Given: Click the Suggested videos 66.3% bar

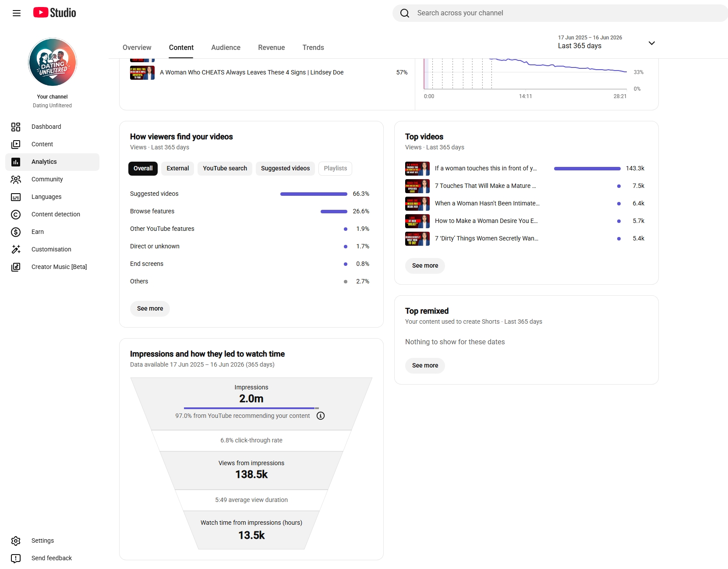Looking at the screenshot, I should pos(314,194).
